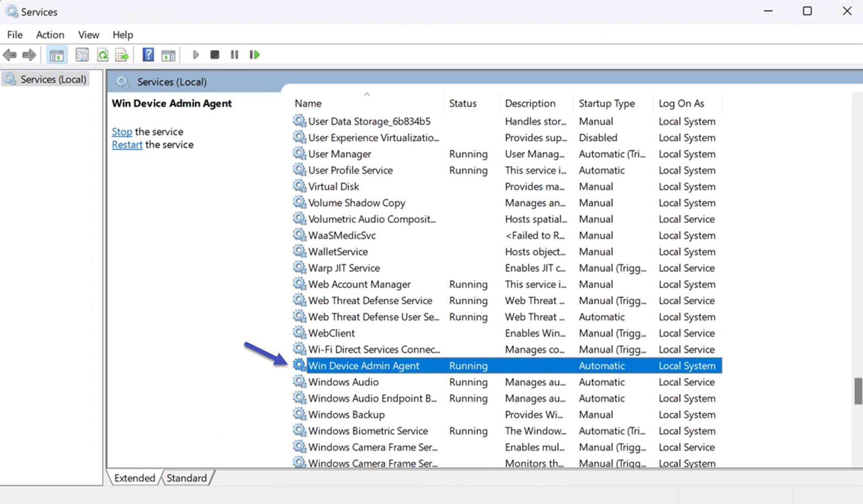
Task: Switch to the Standard tab
Action: coord(187,478)
